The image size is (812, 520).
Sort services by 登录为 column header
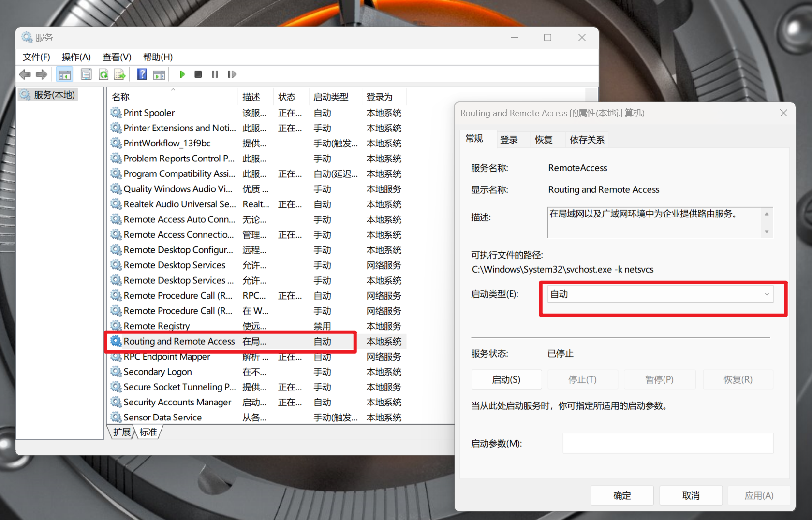(x=384, y=97)
